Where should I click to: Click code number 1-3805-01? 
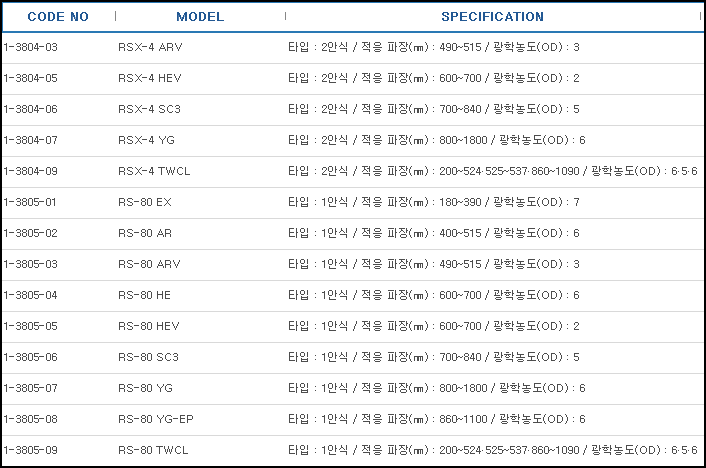tap(31, 202)
